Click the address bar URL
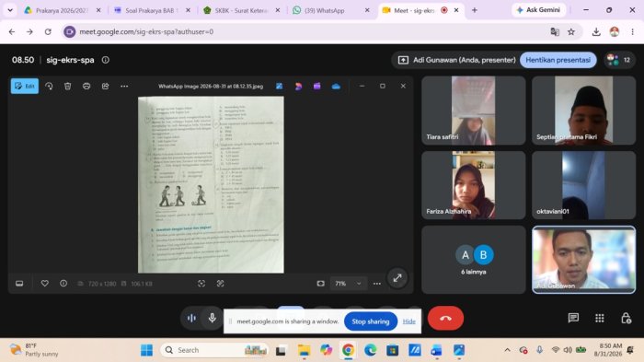 [146, 31]
